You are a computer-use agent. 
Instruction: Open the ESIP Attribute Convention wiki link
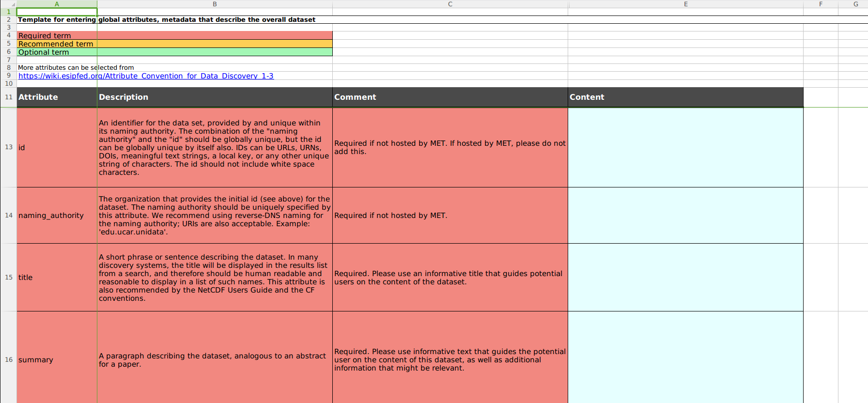tap(146, 76)
